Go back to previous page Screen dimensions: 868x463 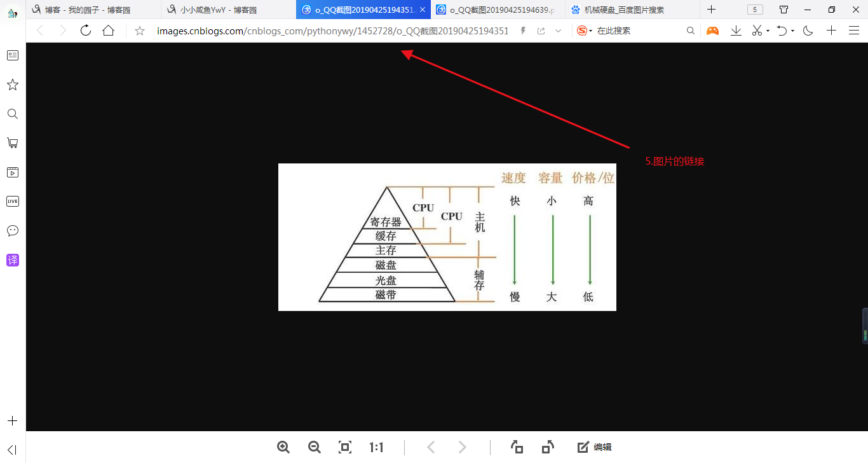(x=40, y=31)
